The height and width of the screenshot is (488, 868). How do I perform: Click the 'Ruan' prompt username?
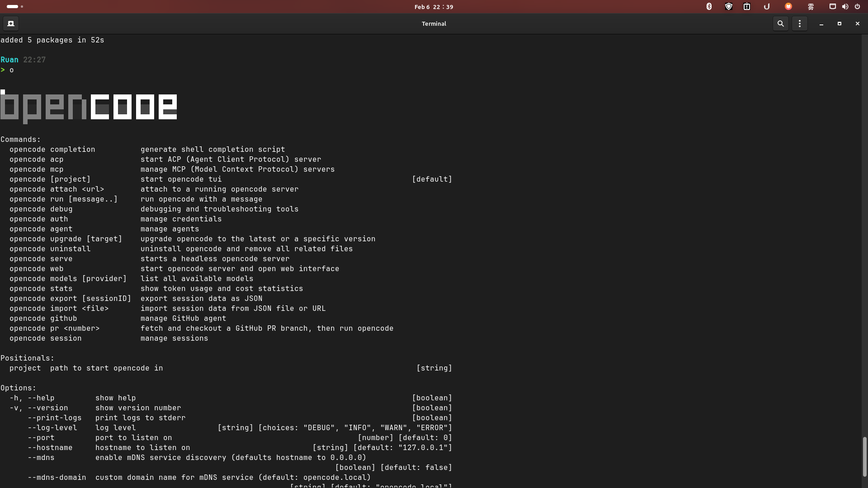coord(9,60)
